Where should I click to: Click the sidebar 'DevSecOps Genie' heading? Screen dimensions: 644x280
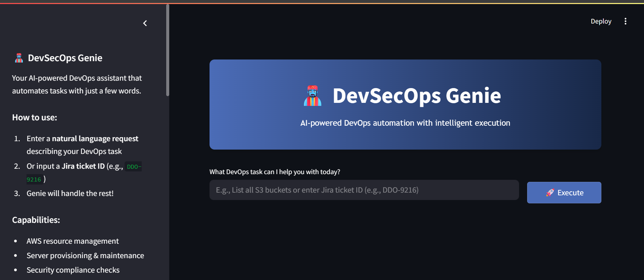(x=65, y=58)
